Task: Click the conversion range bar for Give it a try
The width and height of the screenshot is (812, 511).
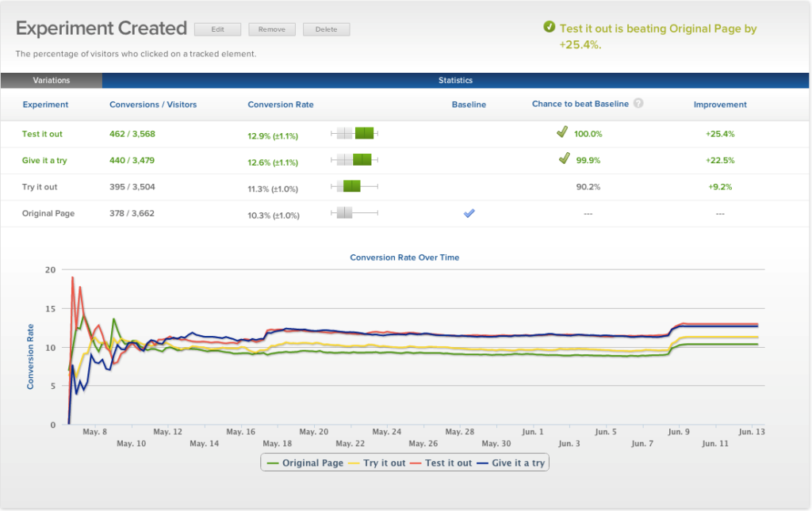Action: pos(354,160)
